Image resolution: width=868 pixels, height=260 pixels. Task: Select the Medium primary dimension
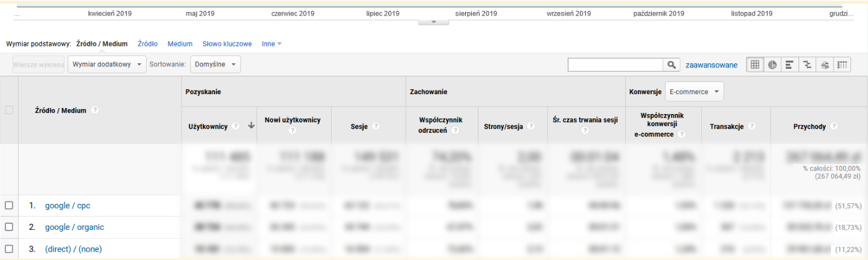[180, 44]
